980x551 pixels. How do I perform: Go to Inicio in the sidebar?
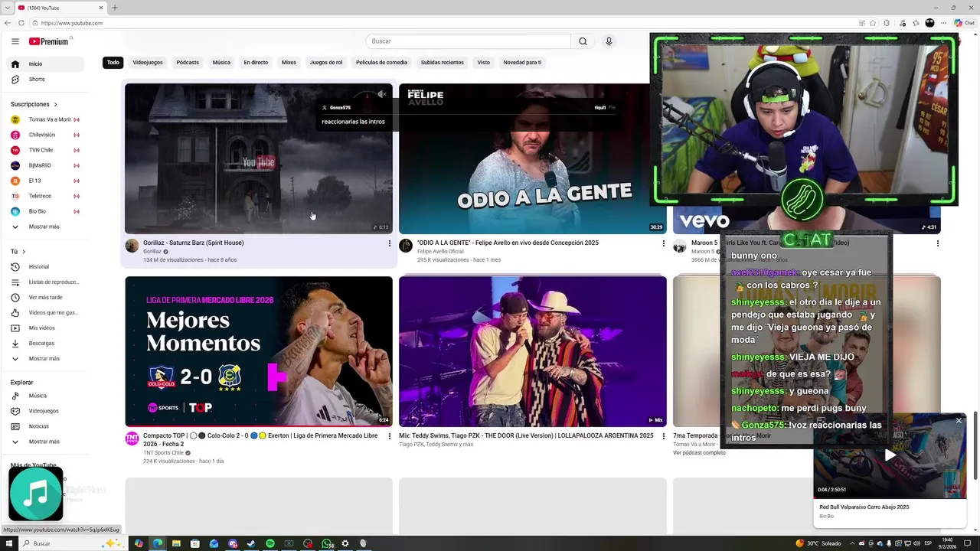44,64
